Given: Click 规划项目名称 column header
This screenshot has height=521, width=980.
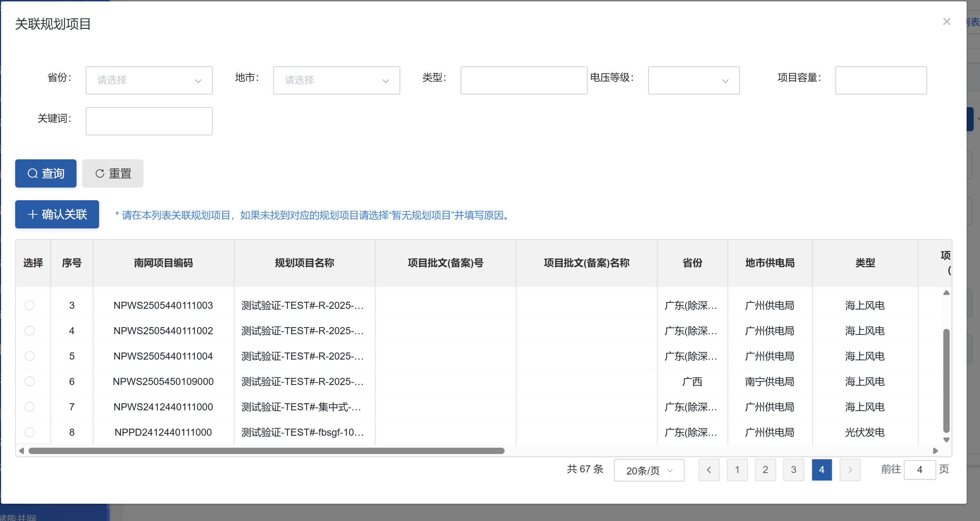Looking at the screenshot, I should 304,263.
